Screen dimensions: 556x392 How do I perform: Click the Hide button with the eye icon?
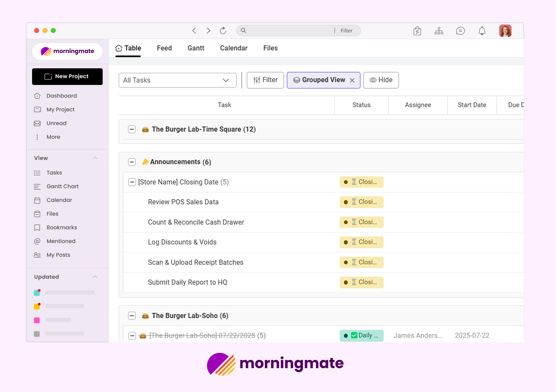(381, 80)
